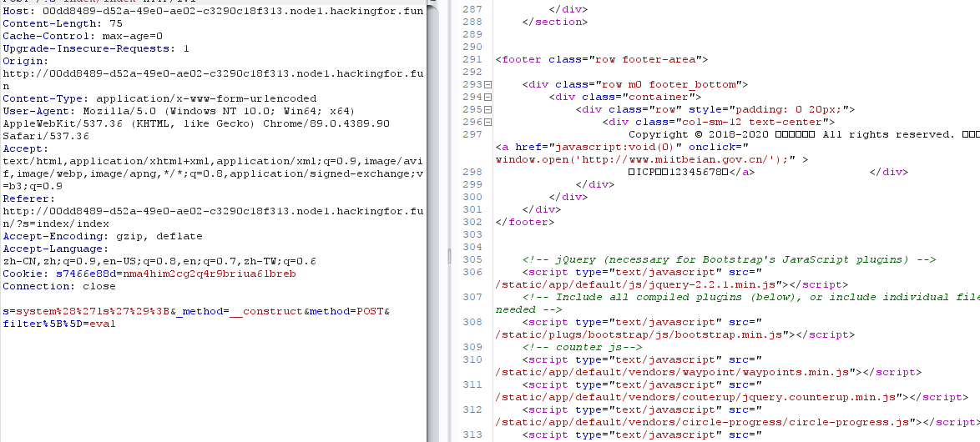Screen dimensions: 980x442
Task: Click the Accept-Language header name
Action: 56,249
